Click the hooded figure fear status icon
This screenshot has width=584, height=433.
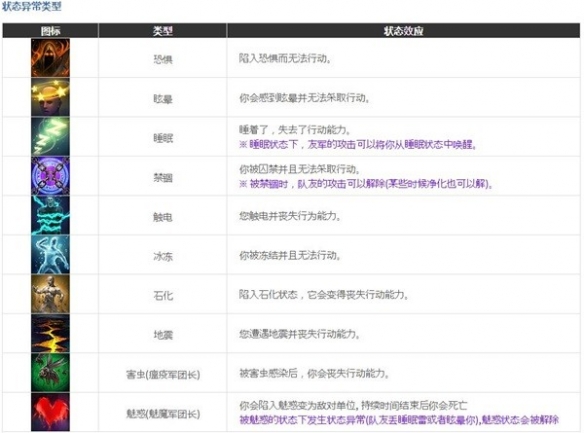pyautogui.click(x=50, y=58)
